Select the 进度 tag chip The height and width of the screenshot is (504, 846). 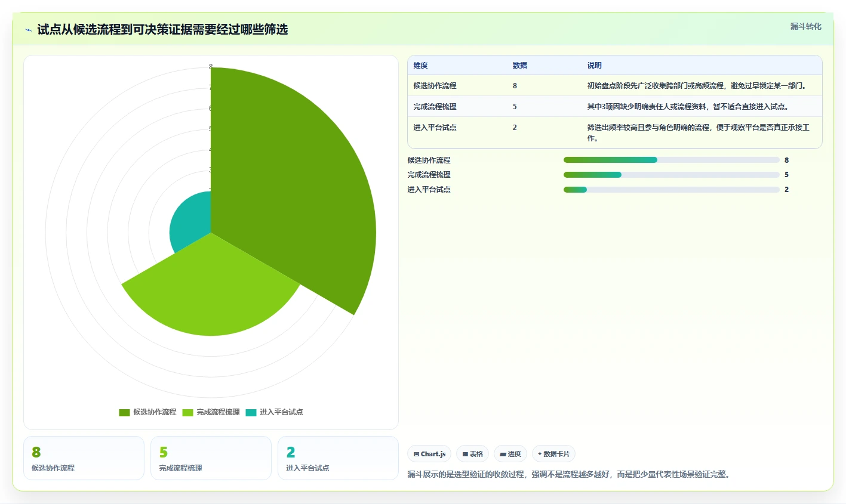point(510,454)
